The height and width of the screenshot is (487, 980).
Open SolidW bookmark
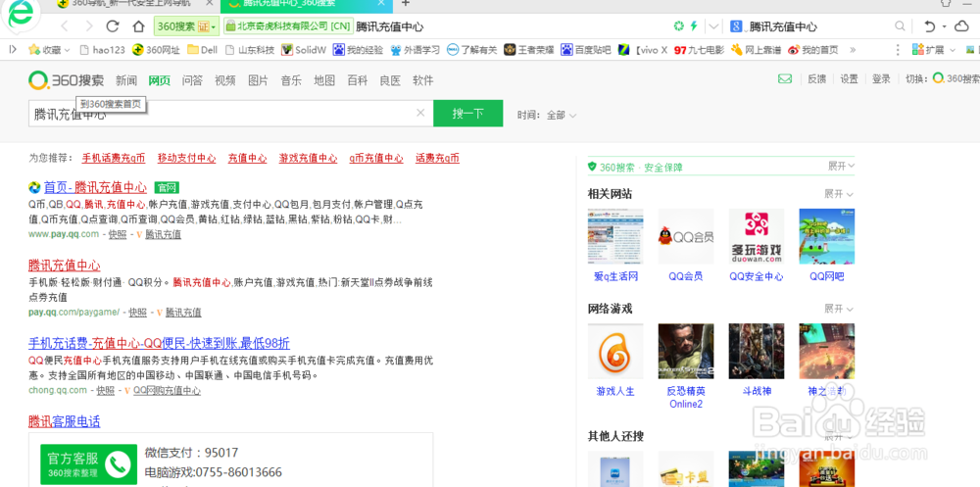pyautogui.click(x=304, y=49)
